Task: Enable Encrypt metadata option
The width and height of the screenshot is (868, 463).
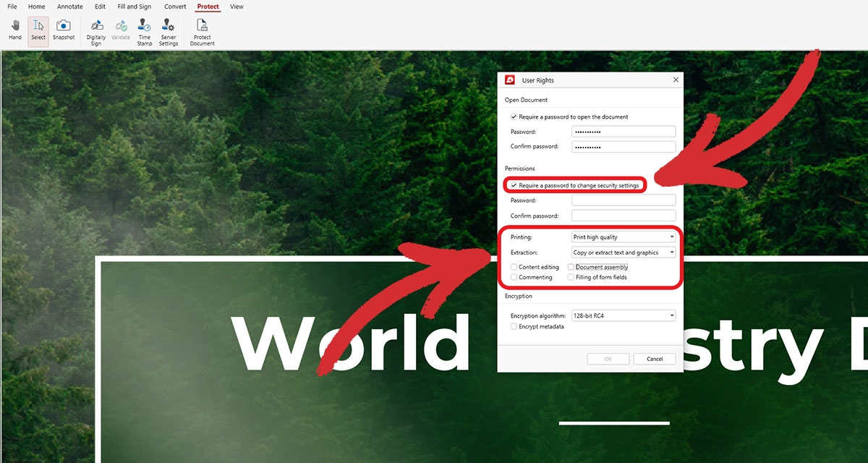Action: [514, 326]
